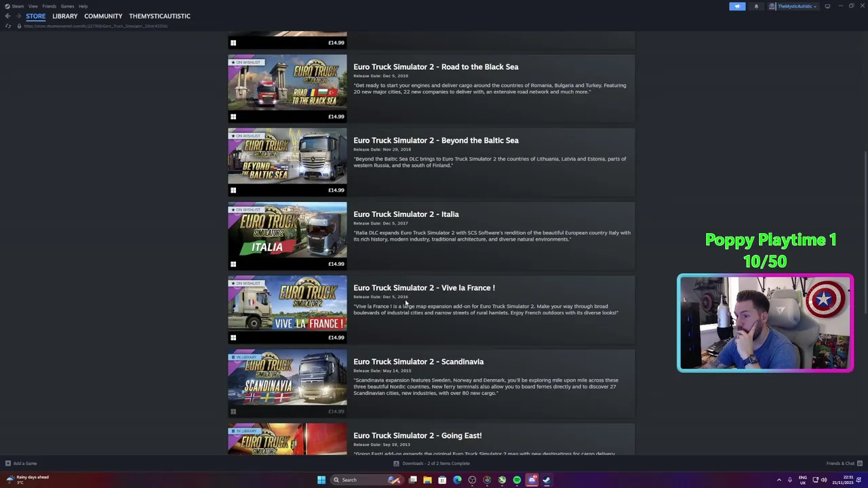Viewport: 868px width, 488px height.
Task: Switch to the LIBRARY tab
Action: click(x=65, y=16)
